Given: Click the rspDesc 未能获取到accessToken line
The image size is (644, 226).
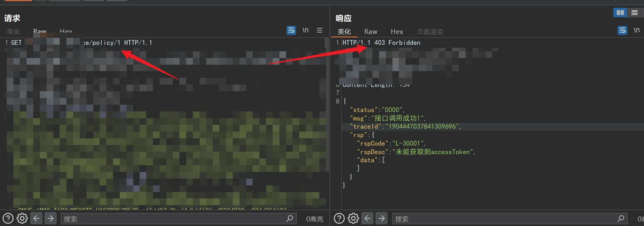Looking at the screenshot, I should coord(416,152).
